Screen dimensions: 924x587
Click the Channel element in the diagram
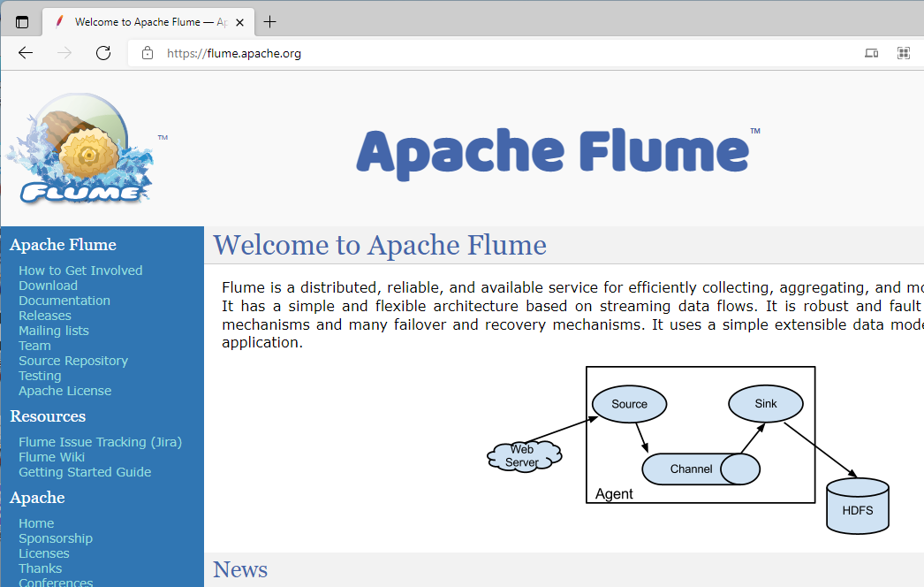701,469
